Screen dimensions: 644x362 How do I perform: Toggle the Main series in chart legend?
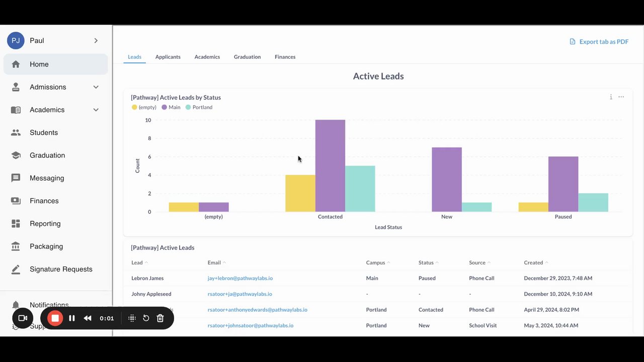click(x=171, y=107)
